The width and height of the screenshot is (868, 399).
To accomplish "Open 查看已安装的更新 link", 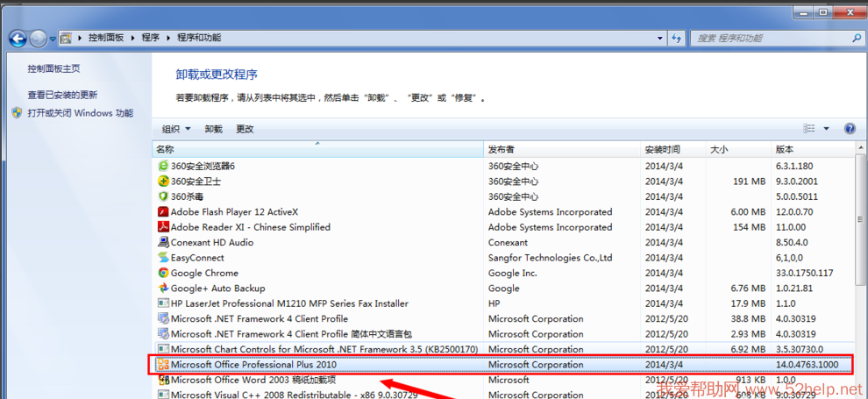I will click(x=62, y=95).
